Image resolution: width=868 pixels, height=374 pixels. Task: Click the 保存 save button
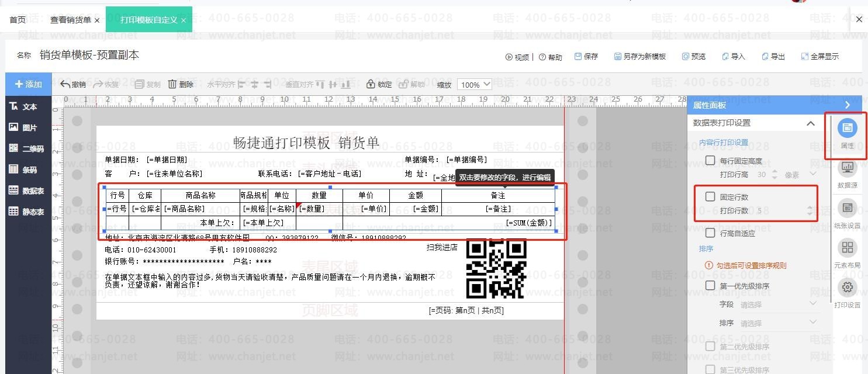tap(586, 57)
